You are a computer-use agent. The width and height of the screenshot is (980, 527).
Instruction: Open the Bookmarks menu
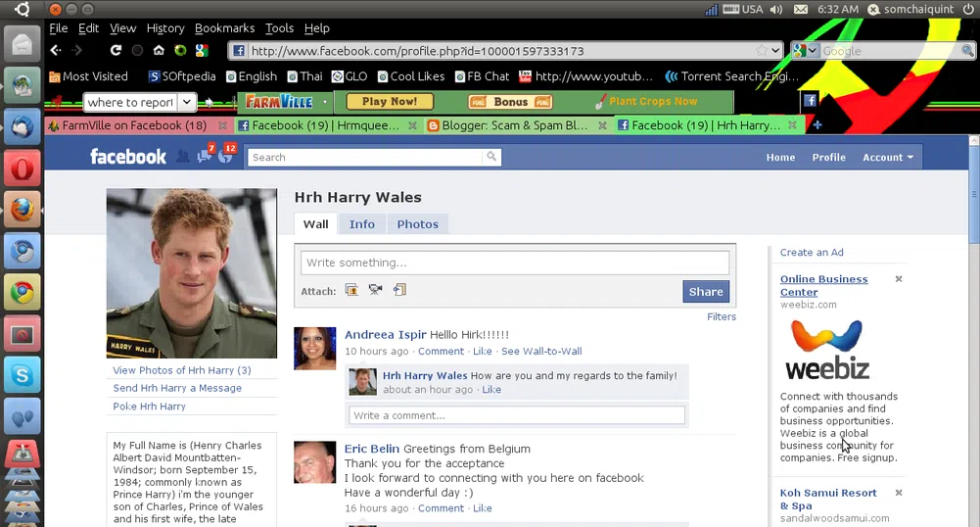(x=224, y=28)
